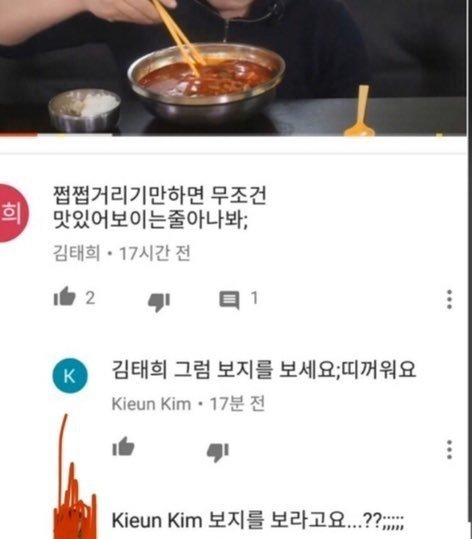Open replies icon on 김태희's comment
Image resolution: width=472 pixels, height=539 pixels.
229,300
